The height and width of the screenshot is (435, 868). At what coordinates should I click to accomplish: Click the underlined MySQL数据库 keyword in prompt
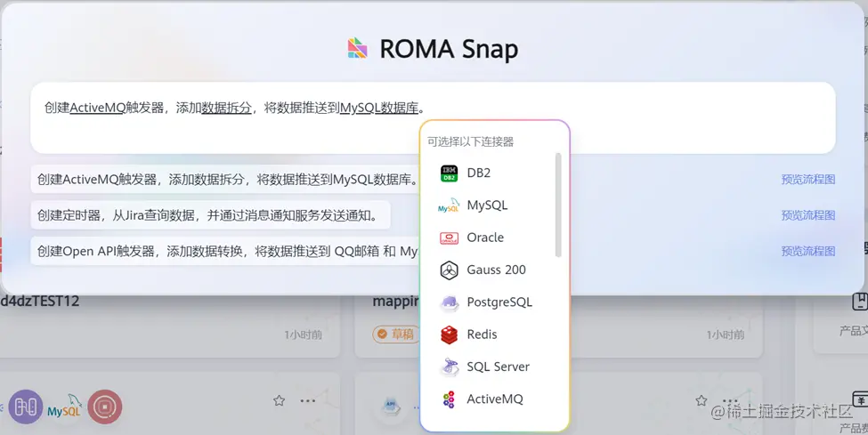click(x=379, y=108)
